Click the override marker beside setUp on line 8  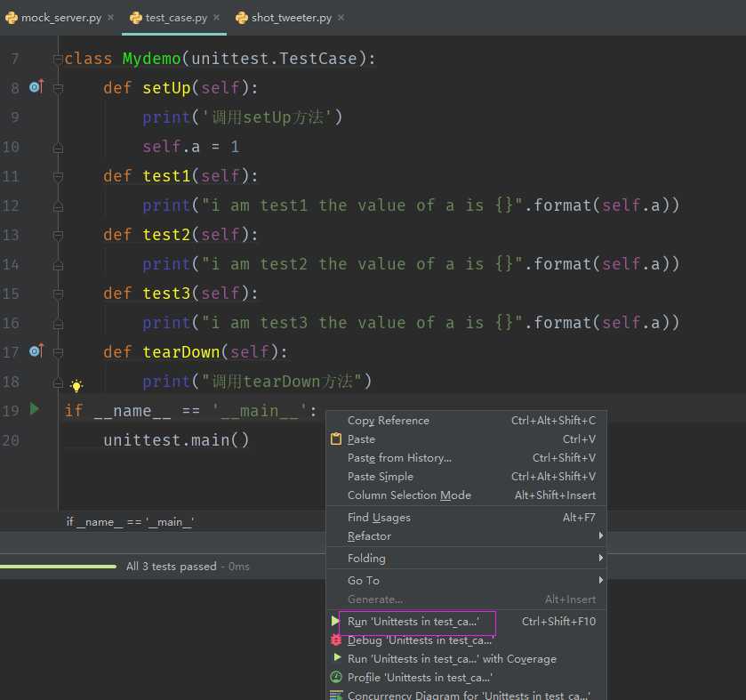(36, 87)
